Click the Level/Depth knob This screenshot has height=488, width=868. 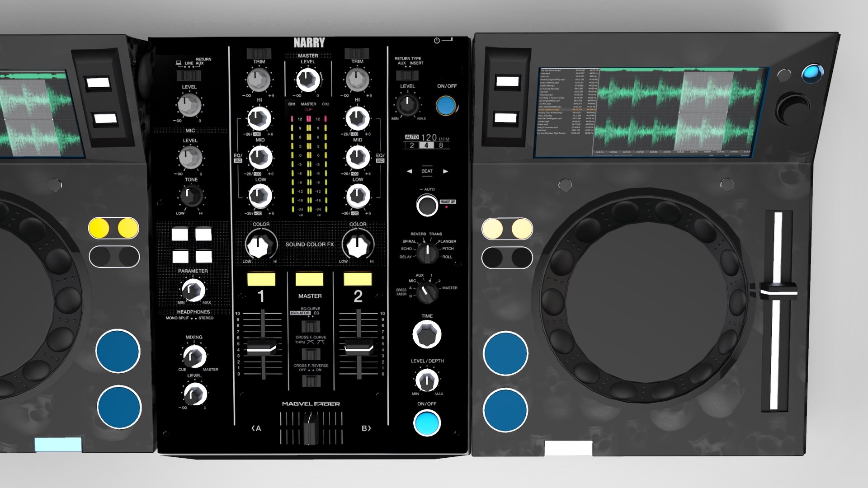click(427, 381)
